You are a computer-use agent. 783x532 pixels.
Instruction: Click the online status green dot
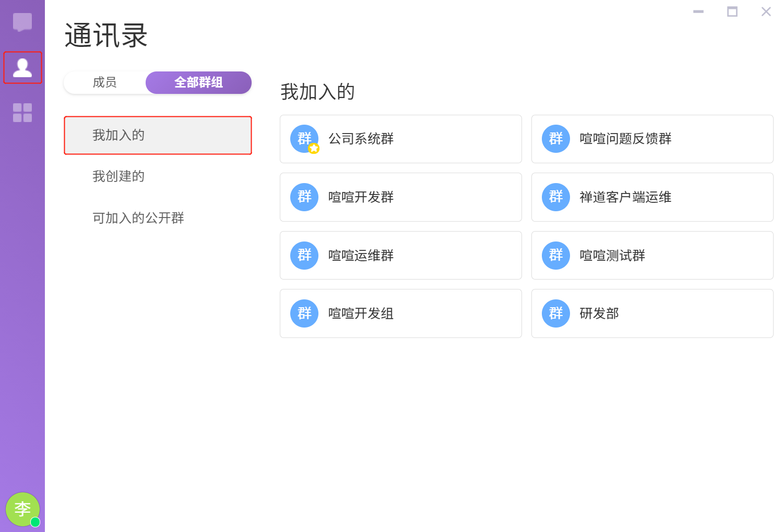pos(35,522)
